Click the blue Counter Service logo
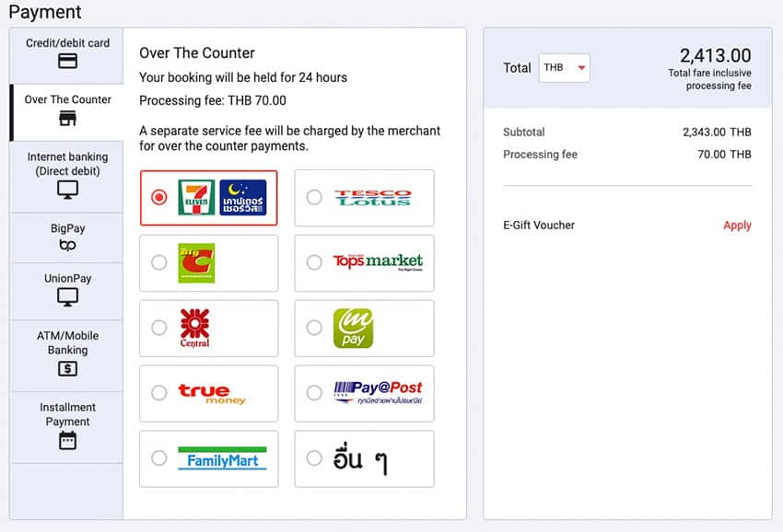 click(243, 198)
